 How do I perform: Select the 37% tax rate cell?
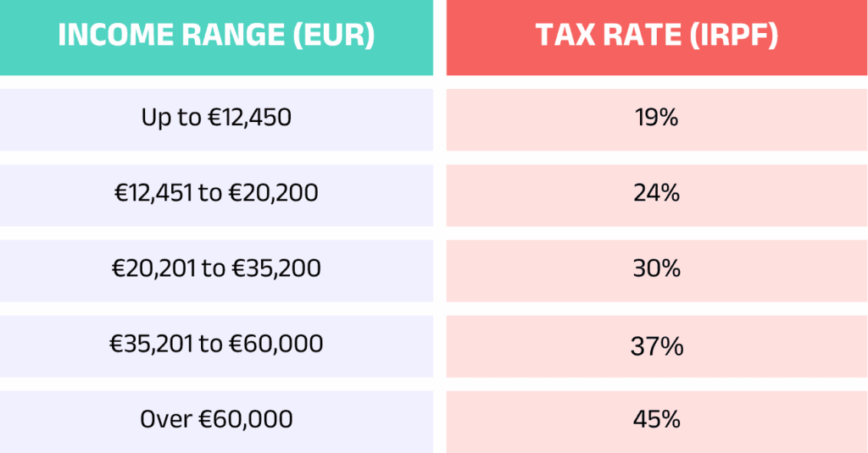[x=656, y=345]
